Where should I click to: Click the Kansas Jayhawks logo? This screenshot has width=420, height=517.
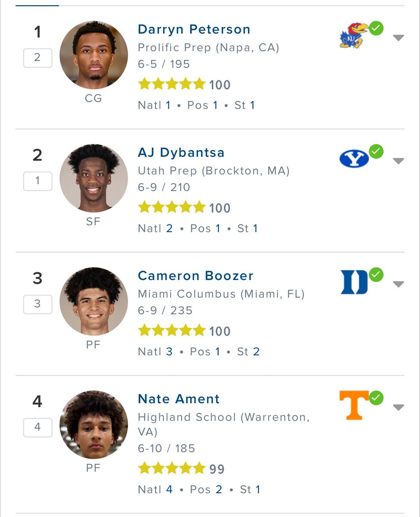tap(353, 36)
